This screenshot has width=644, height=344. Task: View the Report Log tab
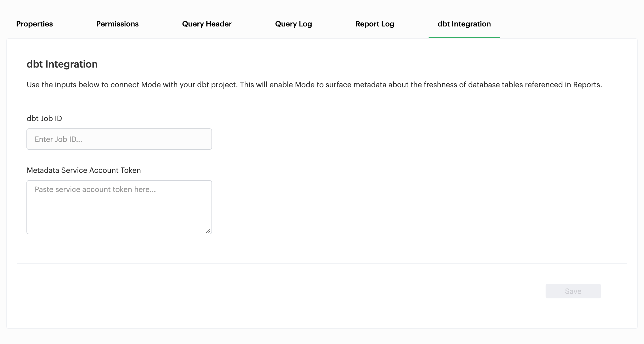(x=375, y=24)
